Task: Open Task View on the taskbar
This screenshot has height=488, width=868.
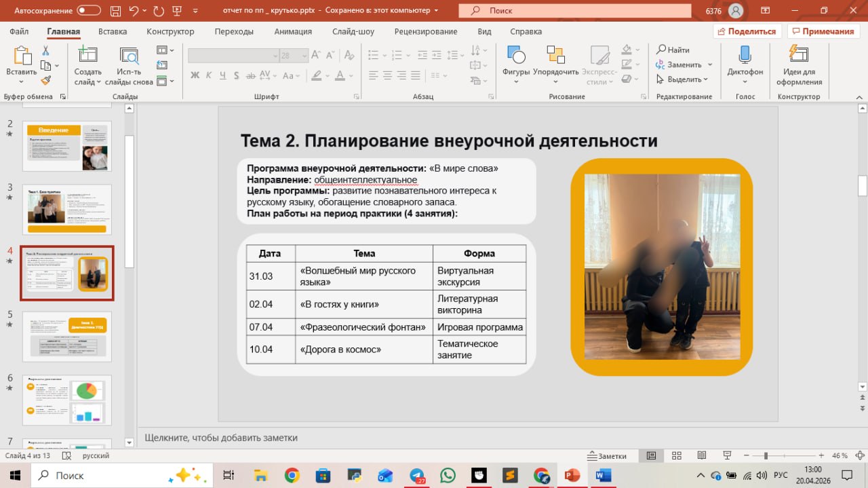Action: (229, 476)
